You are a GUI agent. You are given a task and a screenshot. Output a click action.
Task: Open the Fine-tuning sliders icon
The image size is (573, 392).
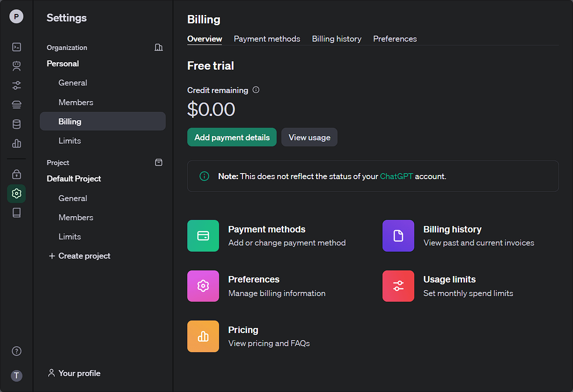(x=16, y=85)
